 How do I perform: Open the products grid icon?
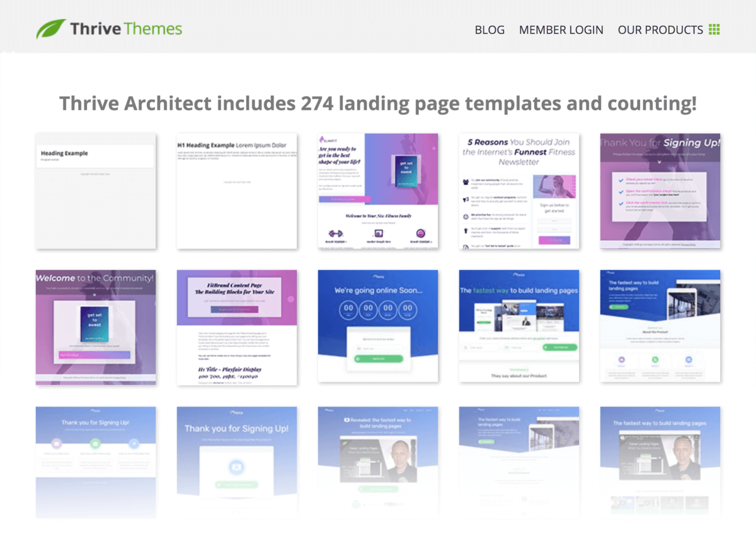[714, 30]
